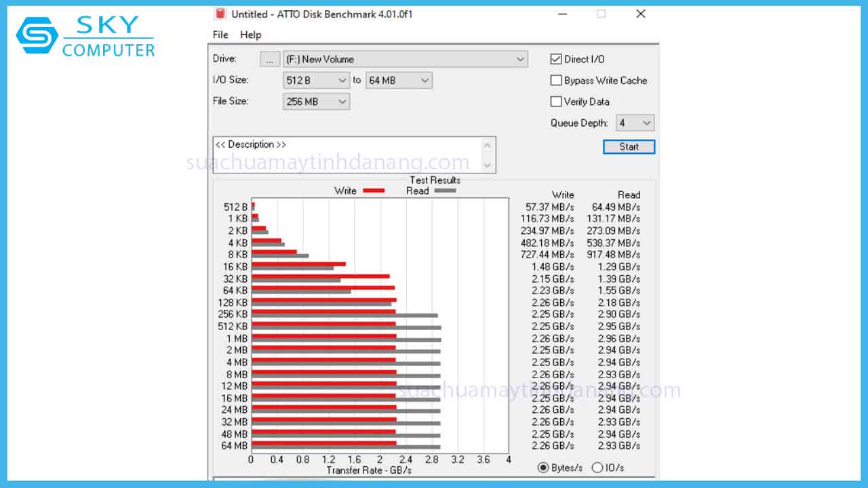The image size is (868, 488).
Task: Open the File menu
Action: (x=220, y=35)
